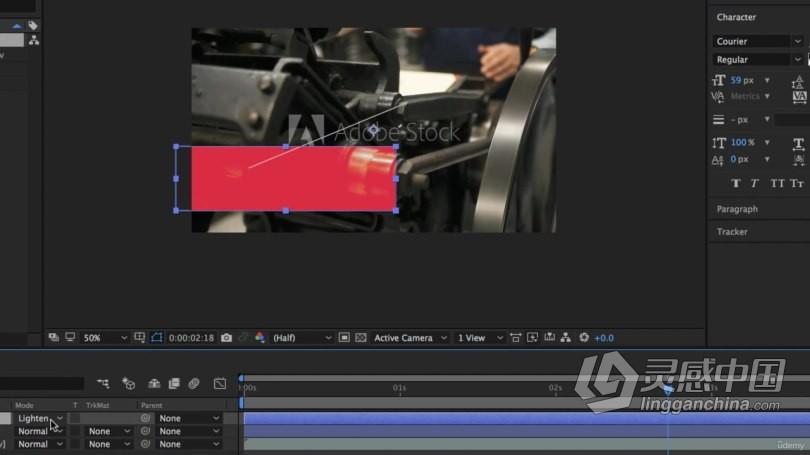
Task: Click the Timeline icon in viewer footer
Action: point(549,338)
